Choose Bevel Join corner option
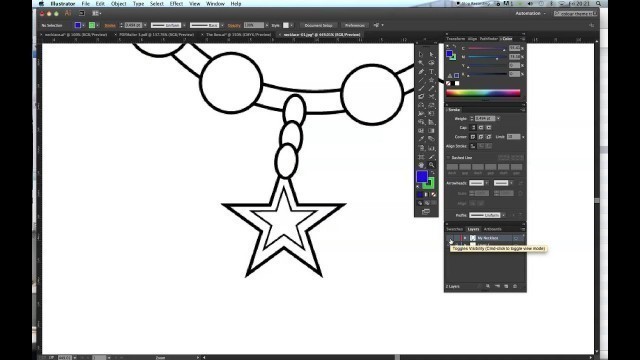 pos(489,137)
